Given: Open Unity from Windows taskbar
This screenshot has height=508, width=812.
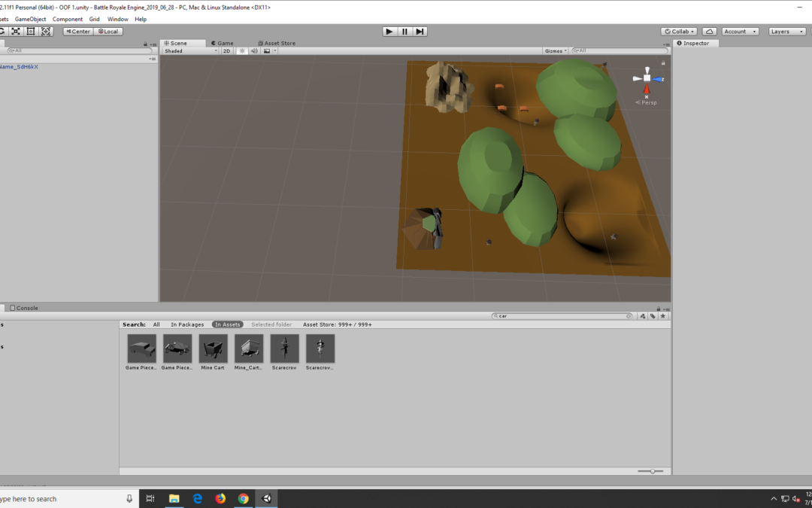Looking at the screenshot, I should (266, 499).
